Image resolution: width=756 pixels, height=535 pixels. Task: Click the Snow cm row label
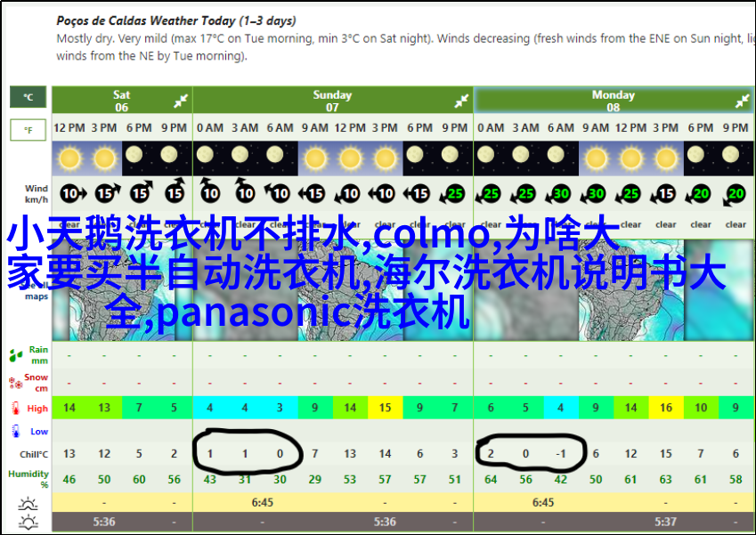pos(37,383)
